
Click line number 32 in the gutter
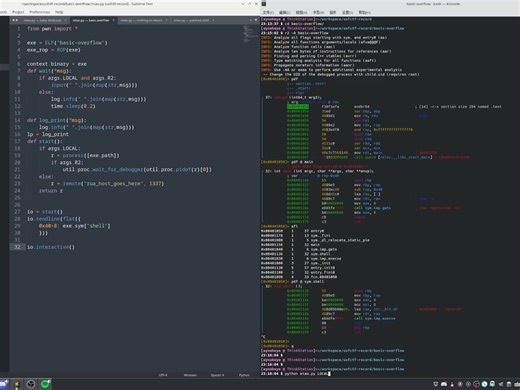[x=17, y=247]
